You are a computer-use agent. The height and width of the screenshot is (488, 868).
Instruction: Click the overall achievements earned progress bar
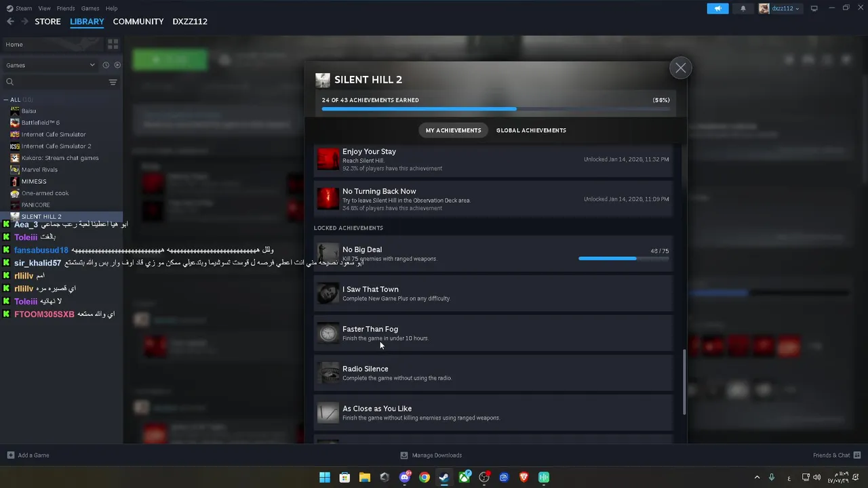pos(496,108)
